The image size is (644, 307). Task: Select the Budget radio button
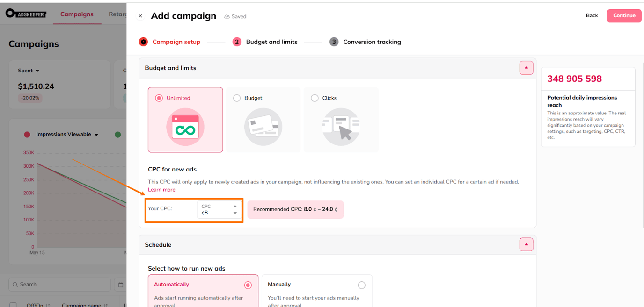[236, 98]
